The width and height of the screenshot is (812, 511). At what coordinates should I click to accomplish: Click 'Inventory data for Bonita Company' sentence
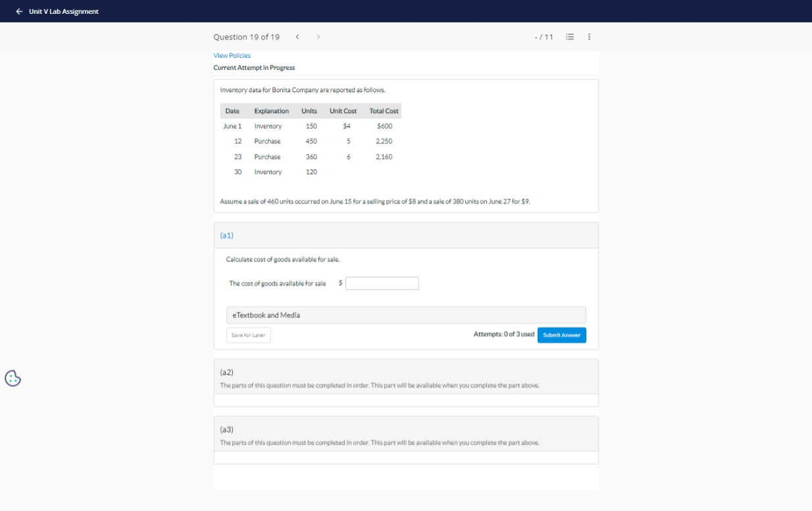coord(302,90)
